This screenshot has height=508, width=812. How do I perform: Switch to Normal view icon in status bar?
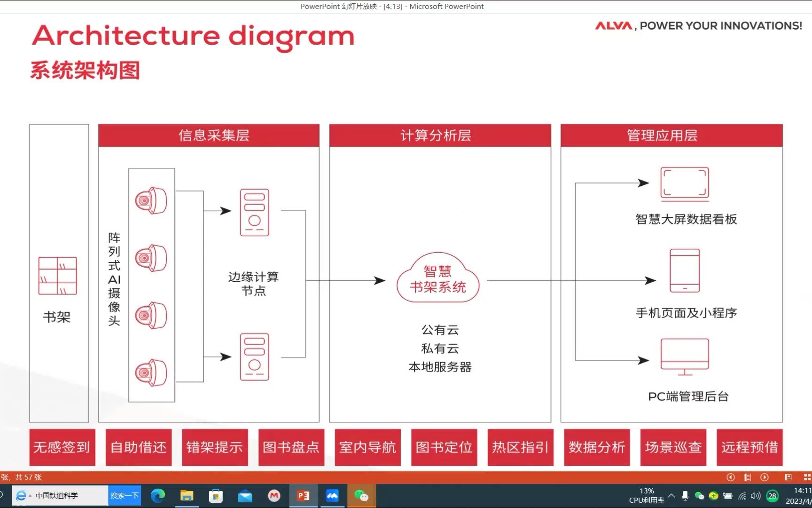pyautogui.click(x=789, y=477)
